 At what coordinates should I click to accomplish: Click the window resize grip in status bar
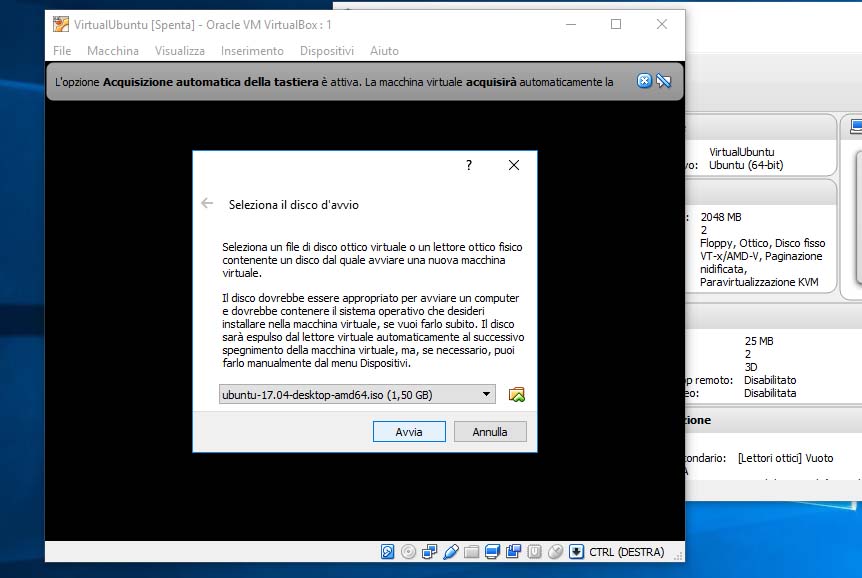tap(679, 556)
